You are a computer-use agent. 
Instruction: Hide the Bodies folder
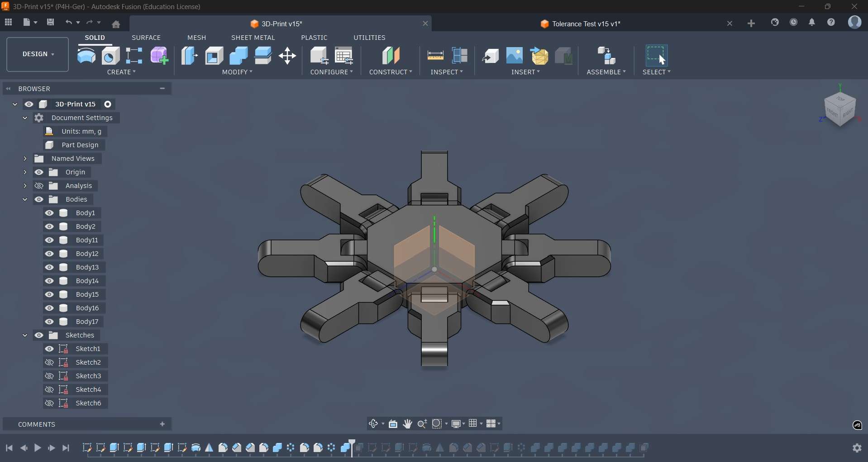(39, 199)
